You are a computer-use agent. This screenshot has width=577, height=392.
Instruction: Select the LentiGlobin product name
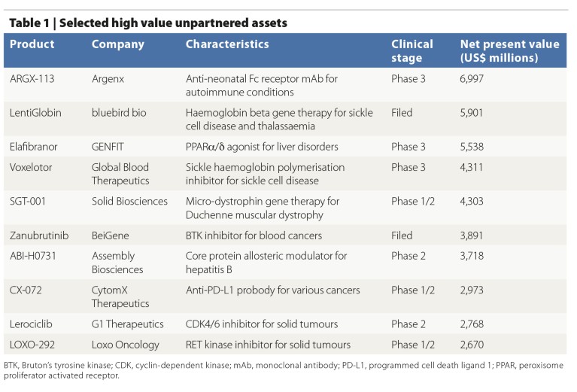[36, 113]
